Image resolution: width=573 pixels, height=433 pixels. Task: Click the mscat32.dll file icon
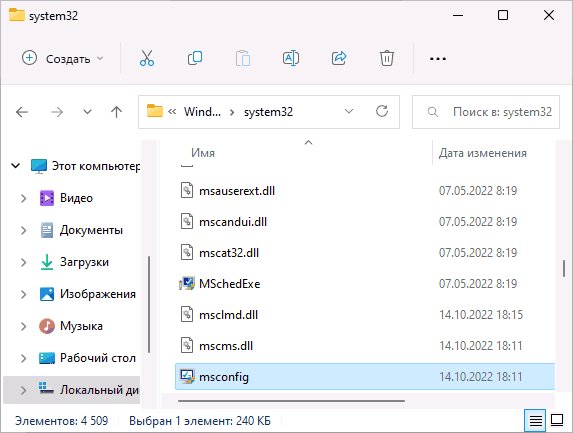187,252
